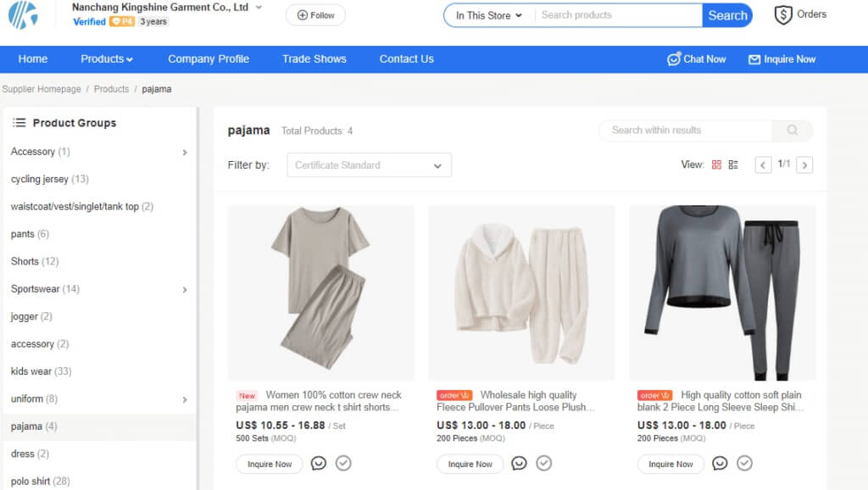Select the Long Sleeve Sleep Shirt checkmark
This screenshot has width=868, height=490.
pyautogui.click(x=744, y=464)
